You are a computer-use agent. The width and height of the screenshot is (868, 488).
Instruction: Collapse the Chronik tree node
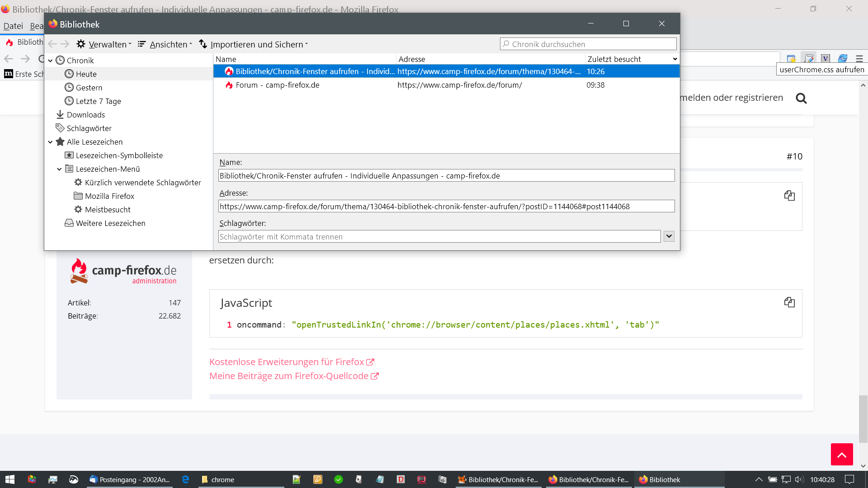(50, 61)
